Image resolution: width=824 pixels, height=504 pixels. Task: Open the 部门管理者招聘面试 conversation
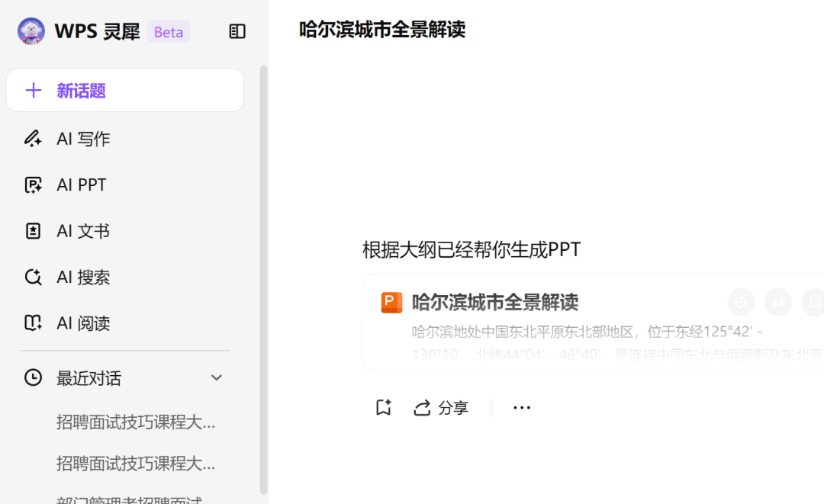(129, 499)
